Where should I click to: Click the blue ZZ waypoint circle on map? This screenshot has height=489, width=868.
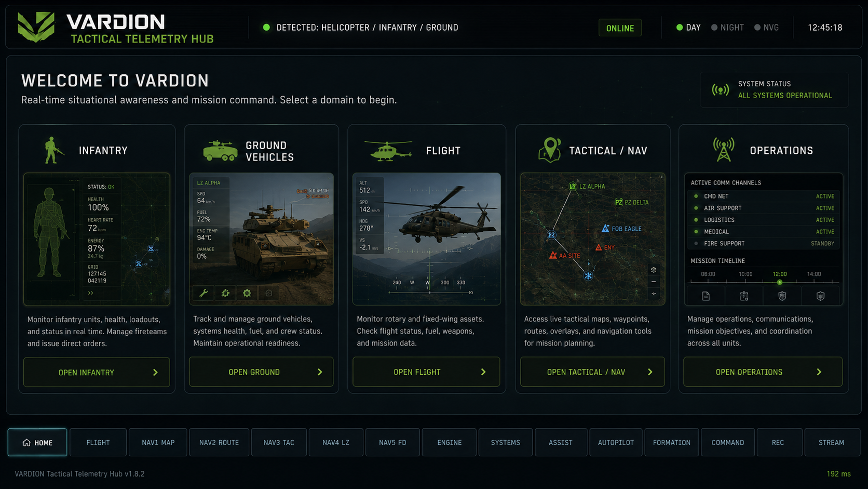(x=551, y=235)
